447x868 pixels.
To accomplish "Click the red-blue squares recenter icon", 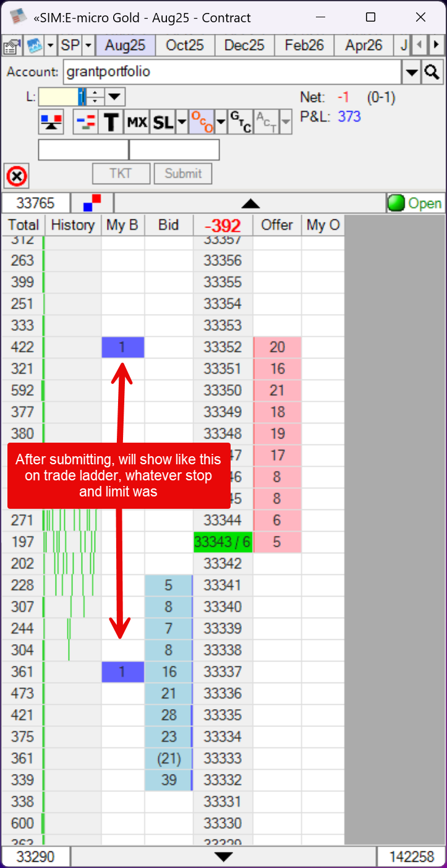I will pos(92,203).
